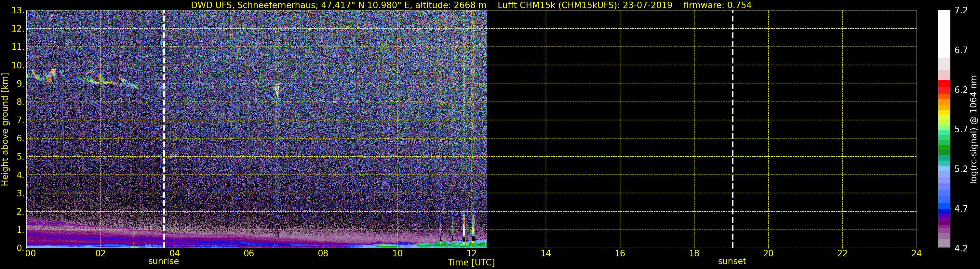This screenshot has width=980, height=269.
Task: Click the time axis tick label '16'
Action: (x=620, y=253)
